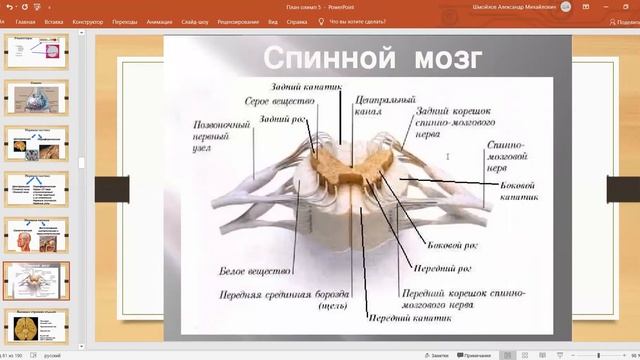Screen dimensions: 640x360
Task: Open the Вставка ribbon tab
Action: click(x=54, y=22)
